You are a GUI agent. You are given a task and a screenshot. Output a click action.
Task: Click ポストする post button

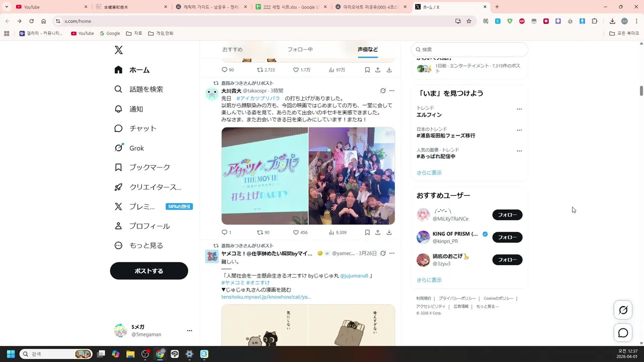[149, 271]
